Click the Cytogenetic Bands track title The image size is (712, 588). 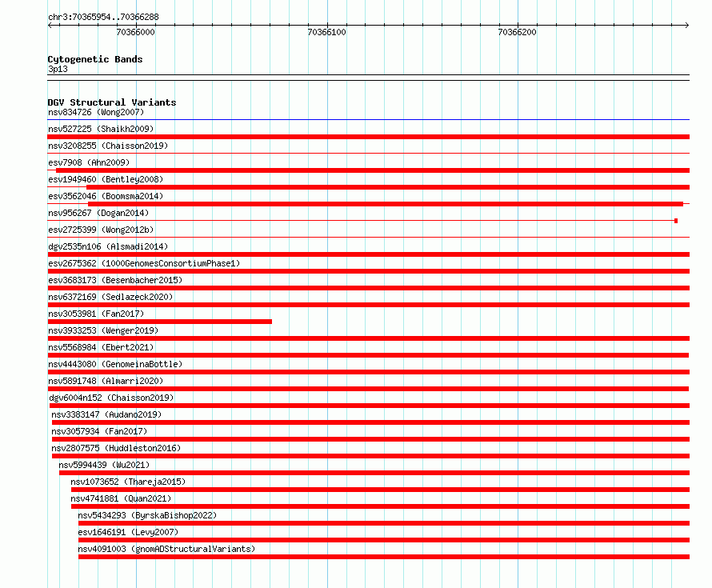point(95,59)
